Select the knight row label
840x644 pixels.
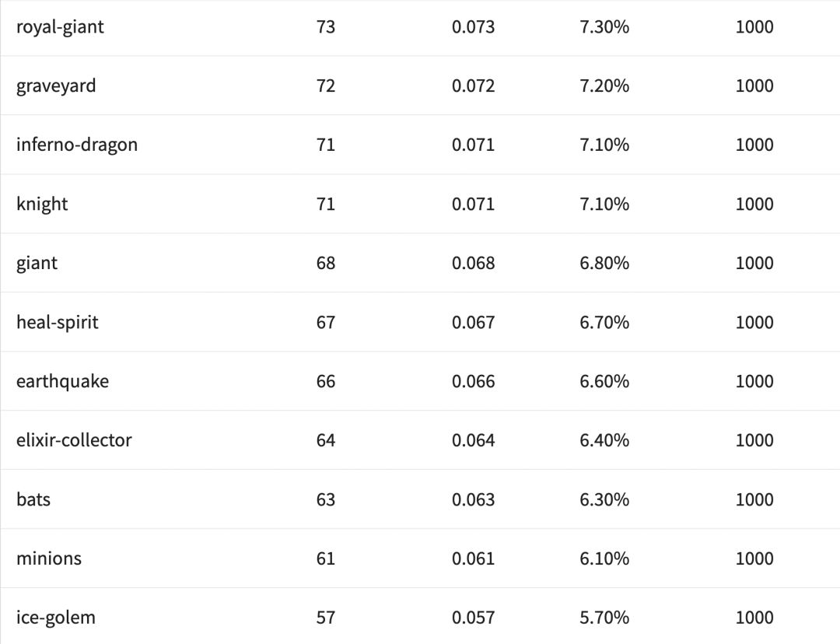(x=42, y=204)
